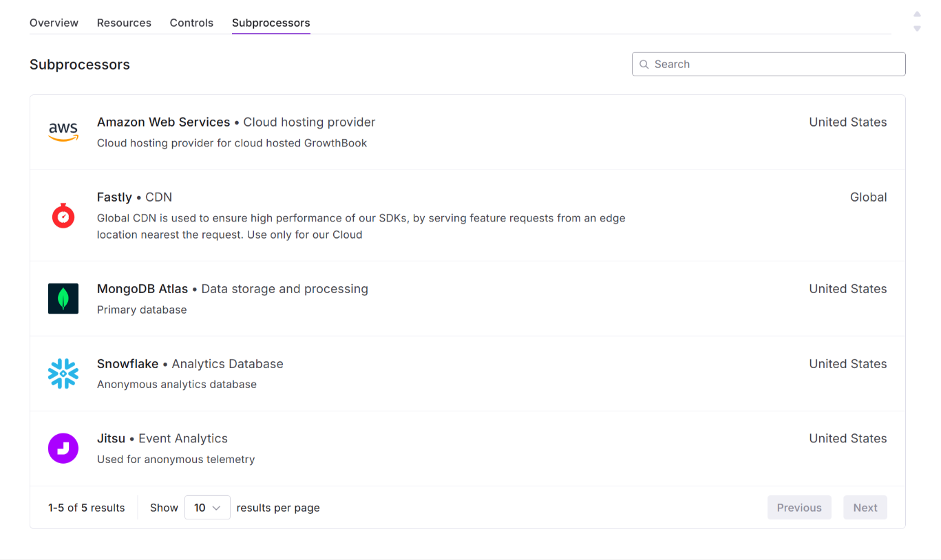The height and width of the screenshot is (560, 941).
Task: Click 'Anonymous analytics database' description
Action: pos(177,384)
